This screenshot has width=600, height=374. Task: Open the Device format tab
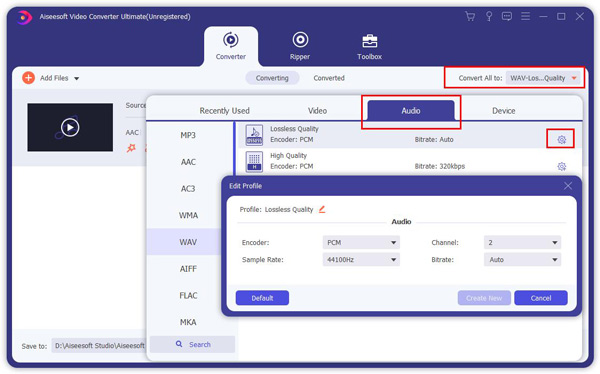504,111
